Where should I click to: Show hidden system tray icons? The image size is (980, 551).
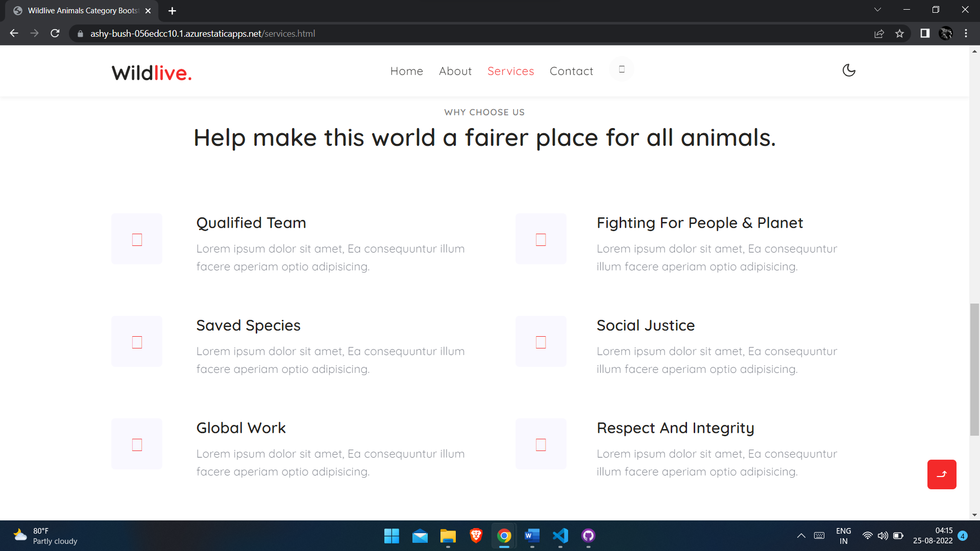801,536
